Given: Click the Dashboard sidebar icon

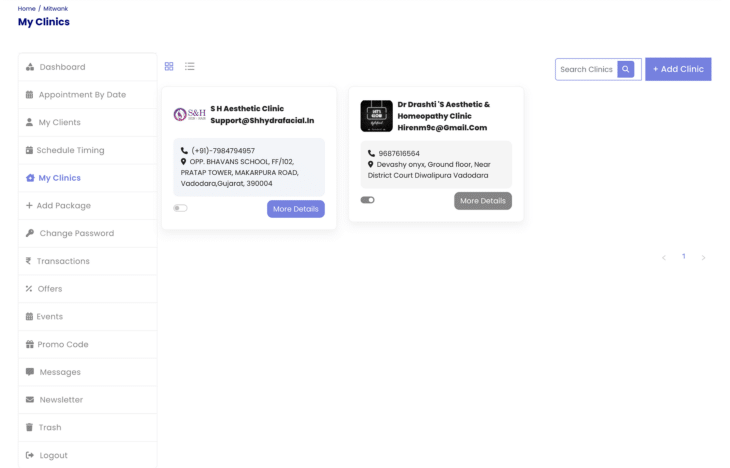Looking at the screenshot, I should pos(30,67).
